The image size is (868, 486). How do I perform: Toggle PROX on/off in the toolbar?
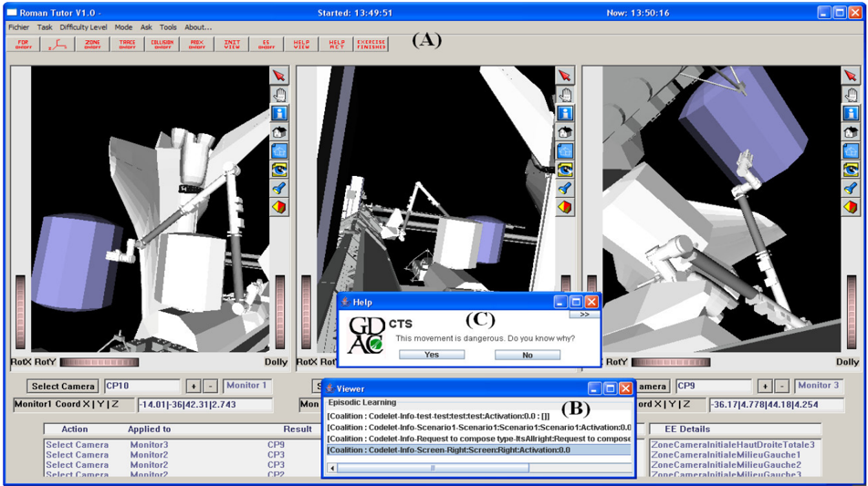197,45
